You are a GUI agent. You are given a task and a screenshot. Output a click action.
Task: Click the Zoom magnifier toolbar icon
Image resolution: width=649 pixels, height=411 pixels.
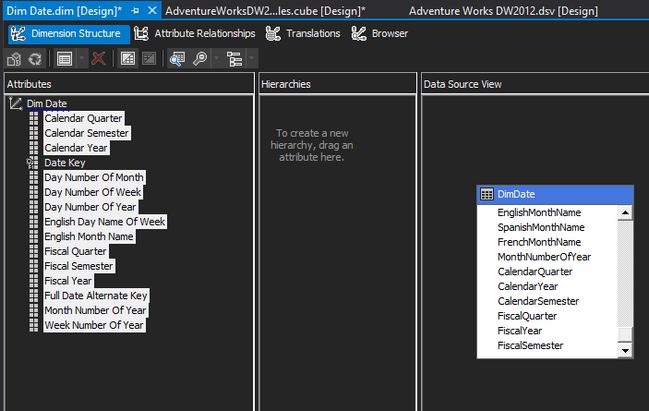click(x=200, y=59)
